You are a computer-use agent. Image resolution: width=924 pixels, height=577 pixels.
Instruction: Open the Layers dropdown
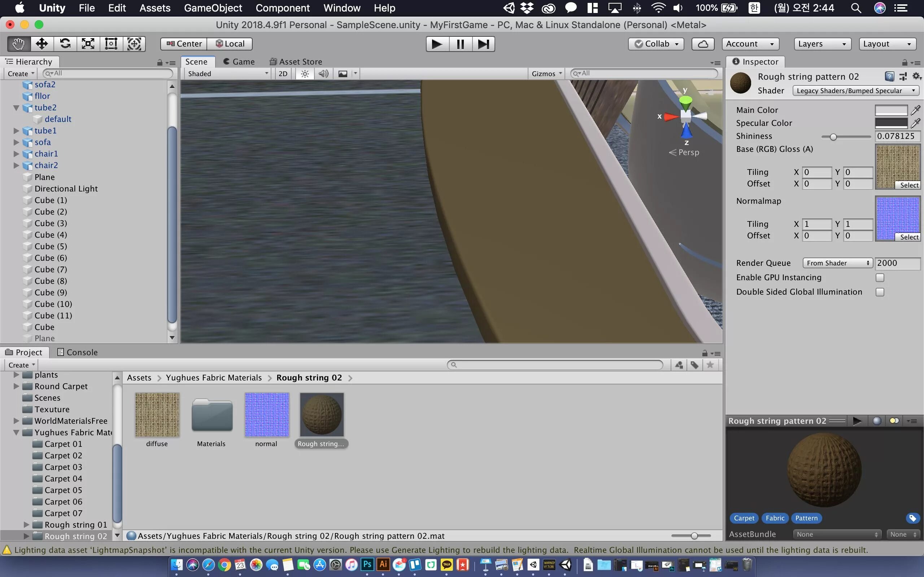(x=822, y=44)
